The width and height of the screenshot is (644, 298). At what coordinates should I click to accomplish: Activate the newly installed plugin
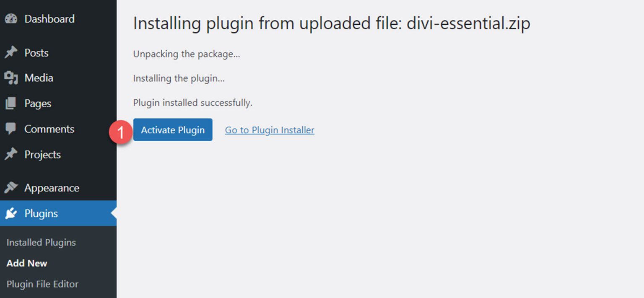coord(173,130)
